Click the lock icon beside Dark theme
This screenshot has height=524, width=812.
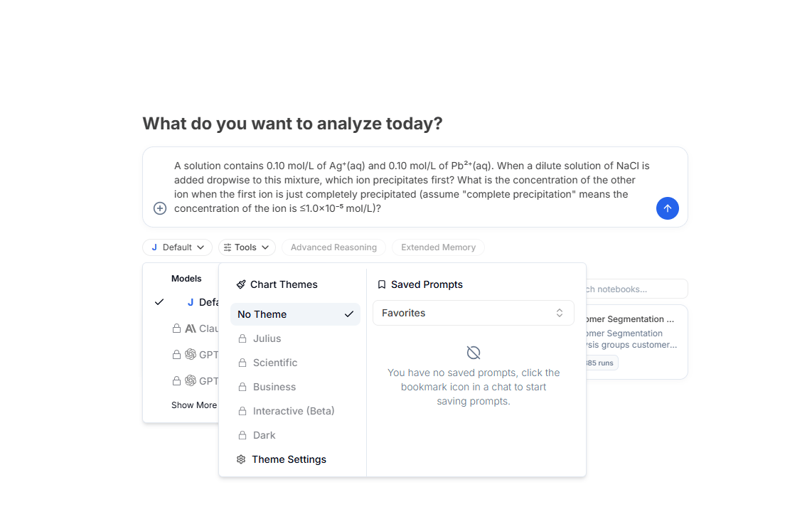242,435
